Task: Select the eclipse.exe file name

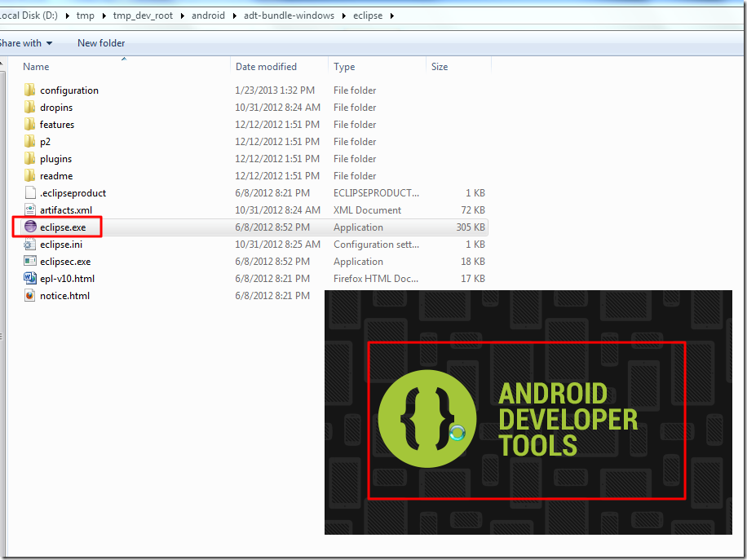Action: tap(63, 227)
